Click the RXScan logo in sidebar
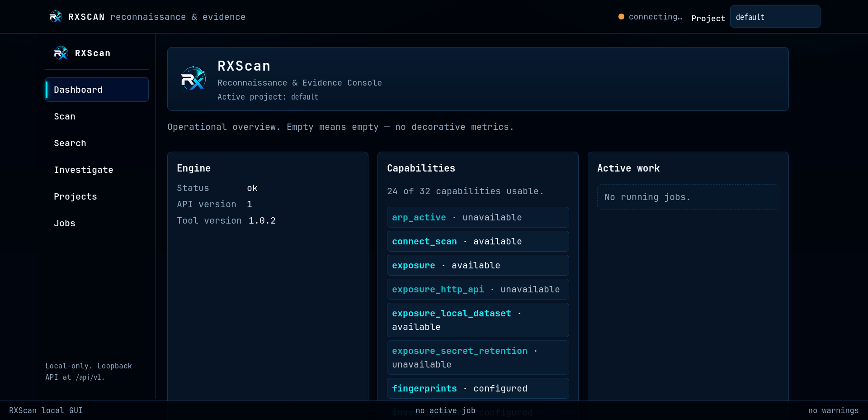This screenshot has height=420, width=868. pos(61,53)
